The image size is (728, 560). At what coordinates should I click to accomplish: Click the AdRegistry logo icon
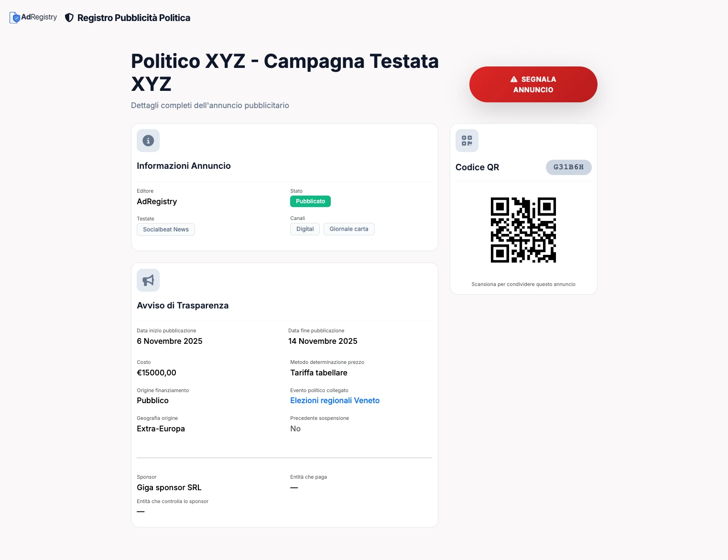pos(14,17)
